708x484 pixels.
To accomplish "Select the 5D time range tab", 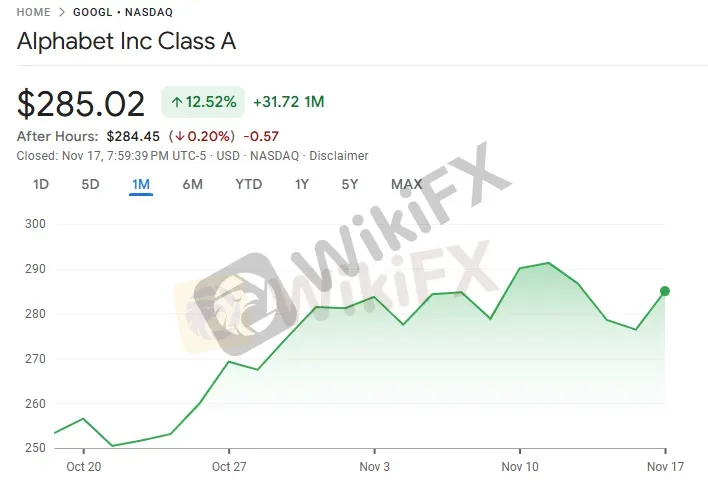I will tap(90, 184).
